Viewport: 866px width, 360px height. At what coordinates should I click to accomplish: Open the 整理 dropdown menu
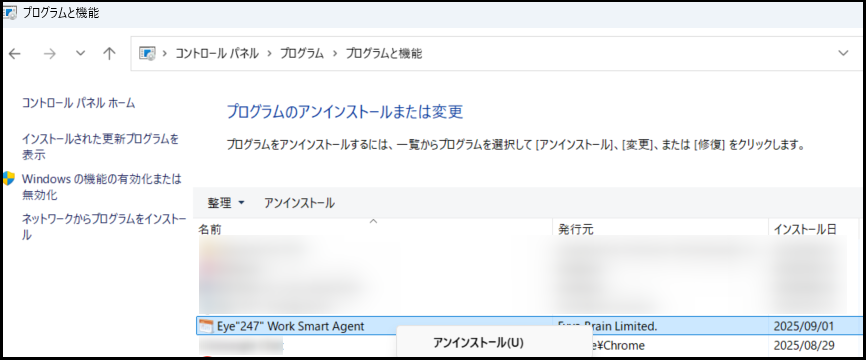click(x=226, y=203)
